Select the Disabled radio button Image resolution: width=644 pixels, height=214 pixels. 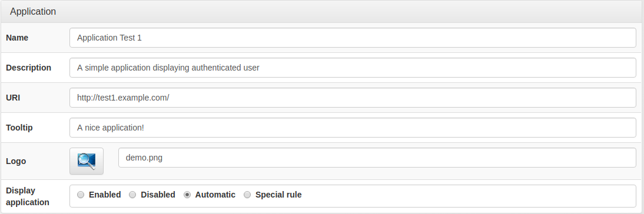pyautogui.click(x=132, y=195)
